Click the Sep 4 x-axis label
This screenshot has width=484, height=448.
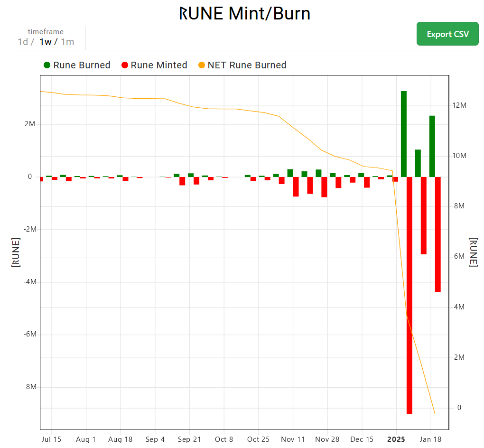(155, 439)
